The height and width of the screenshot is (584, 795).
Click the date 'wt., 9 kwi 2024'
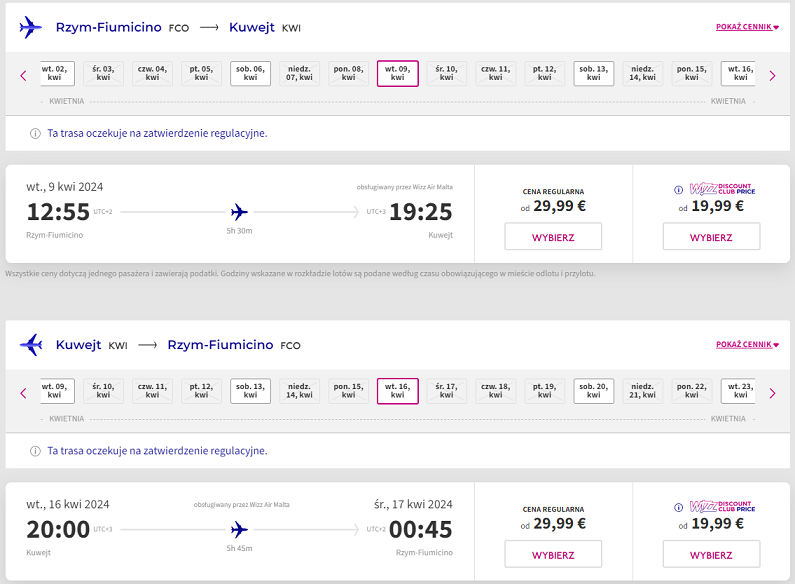tap(65, 187)
